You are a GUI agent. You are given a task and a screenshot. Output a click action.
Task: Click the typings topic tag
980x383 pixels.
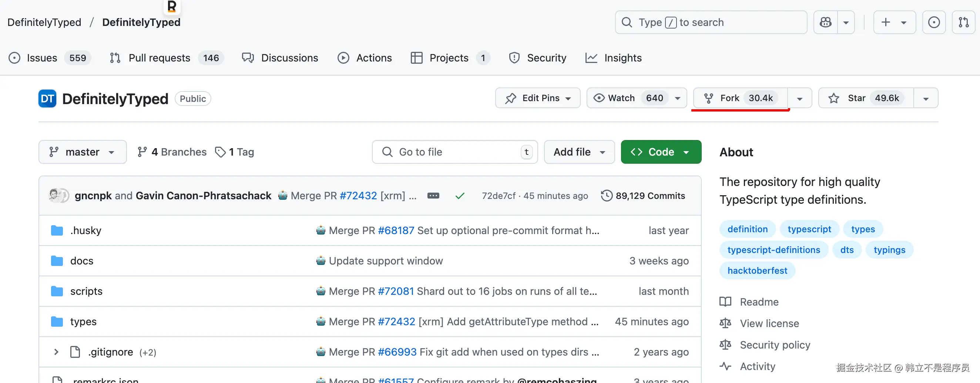(x=889, y=250)
